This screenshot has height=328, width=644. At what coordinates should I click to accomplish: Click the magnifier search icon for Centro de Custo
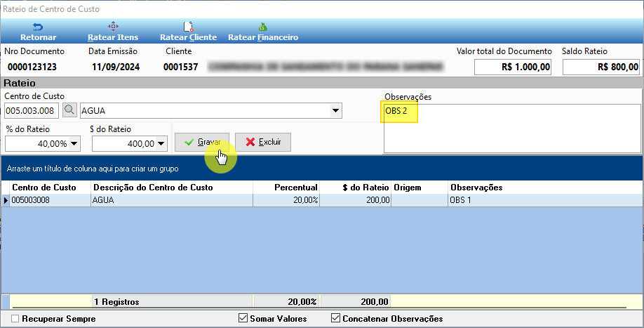[x=69, y=110]
